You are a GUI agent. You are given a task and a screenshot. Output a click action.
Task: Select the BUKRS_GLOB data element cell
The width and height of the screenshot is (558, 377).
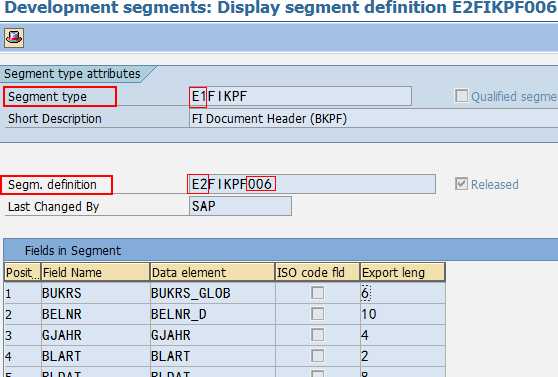[x=212, y=293]
